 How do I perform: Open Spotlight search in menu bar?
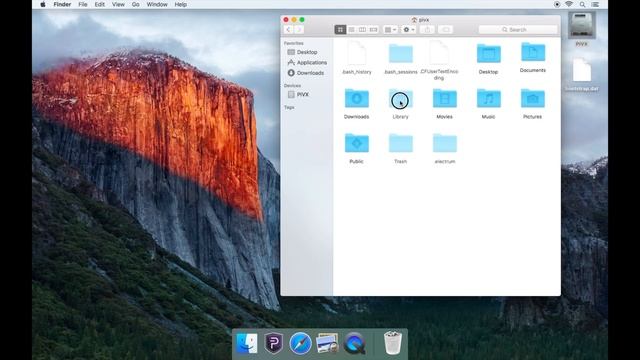tap(582, 4)
